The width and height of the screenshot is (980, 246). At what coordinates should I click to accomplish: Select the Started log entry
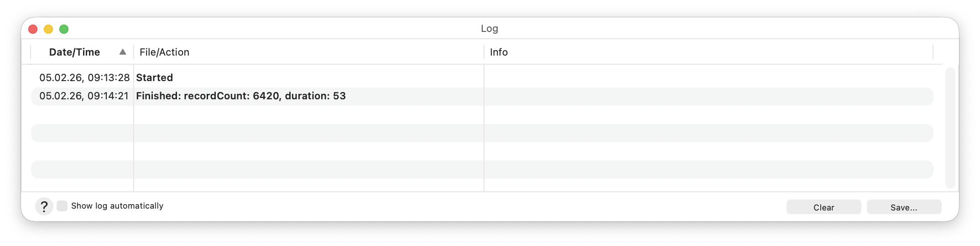(154, 77)
